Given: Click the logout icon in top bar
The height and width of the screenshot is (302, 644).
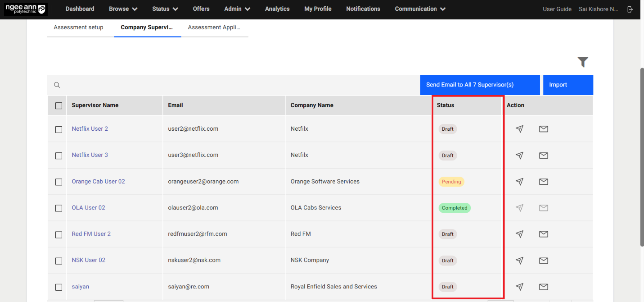Looking at the screenshot, I should 630,9.
